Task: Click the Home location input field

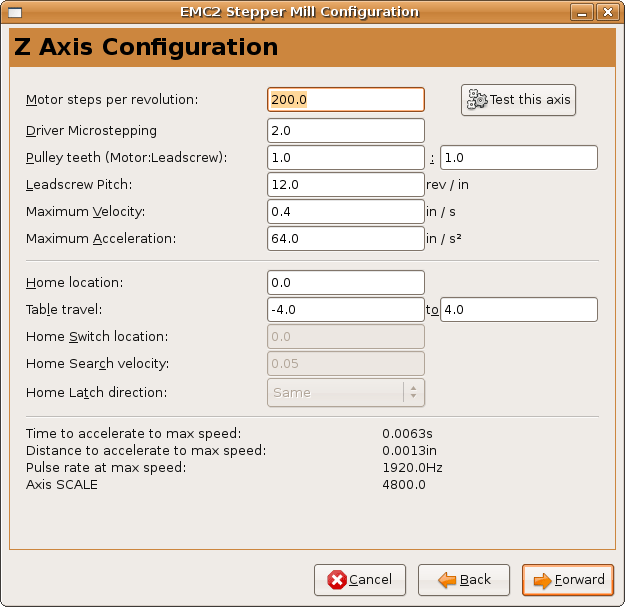Action: pyautogui.click(x=346, y=283)
